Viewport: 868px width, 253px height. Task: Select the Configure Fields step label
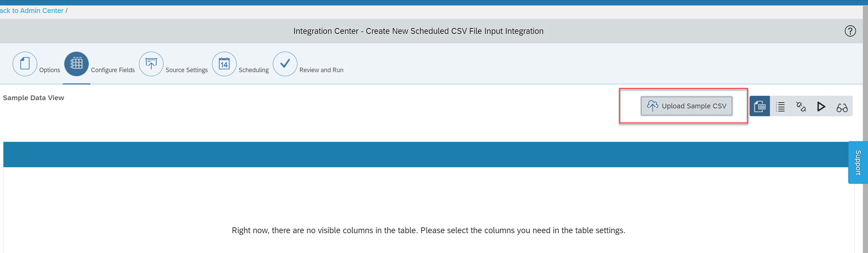[x=113, y=70]
